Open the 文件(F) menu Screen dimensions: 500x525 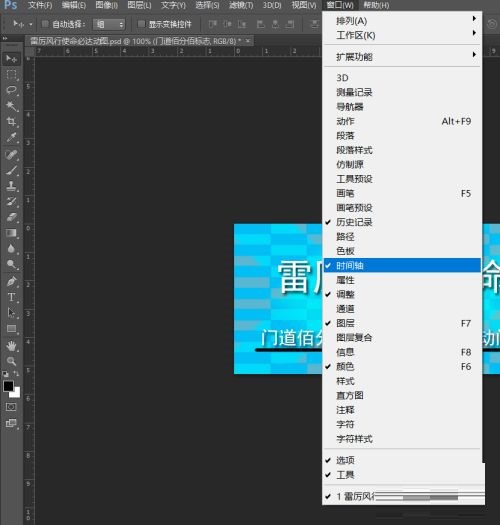tap(40, 5)
